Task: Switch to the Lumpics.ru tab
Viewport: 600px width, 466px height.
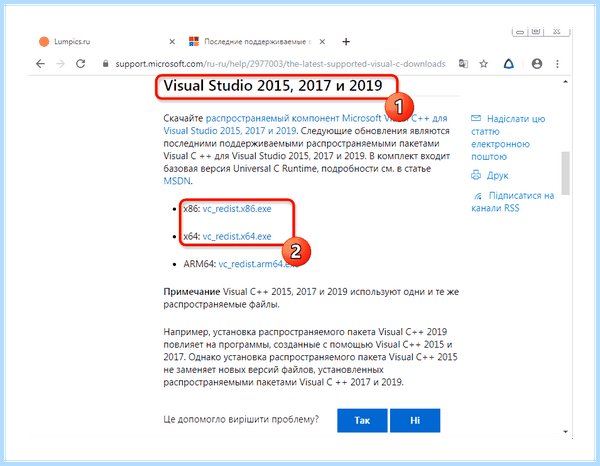Action: [x=107, y=42]
